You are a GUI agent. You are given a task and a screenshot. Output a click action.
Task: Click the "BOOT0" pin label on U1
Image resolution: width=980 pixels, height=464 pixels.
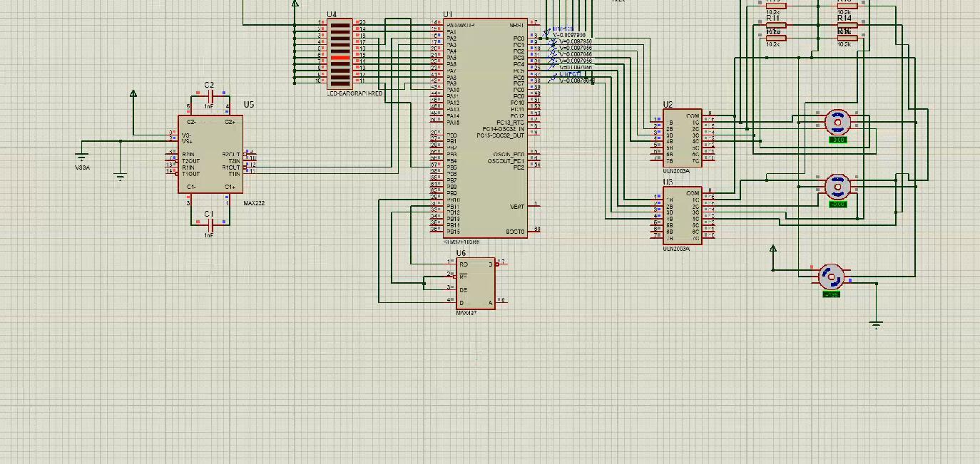(516, 232)
